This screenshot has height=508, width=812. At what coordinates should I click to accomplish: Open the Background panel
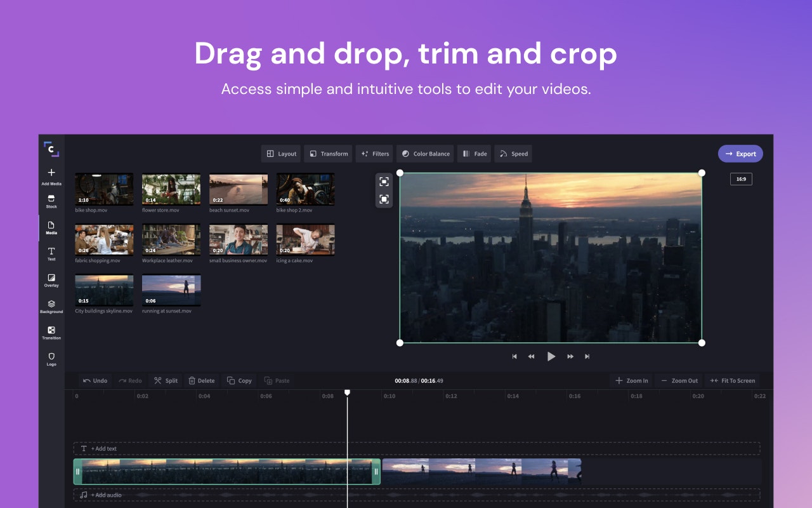[x=51, y=307]
